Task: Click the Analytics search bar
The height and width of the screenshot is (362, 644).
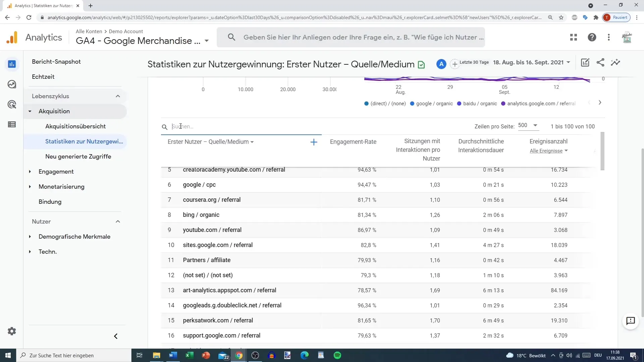Action: pyautogui.click(x=351, y=37)
